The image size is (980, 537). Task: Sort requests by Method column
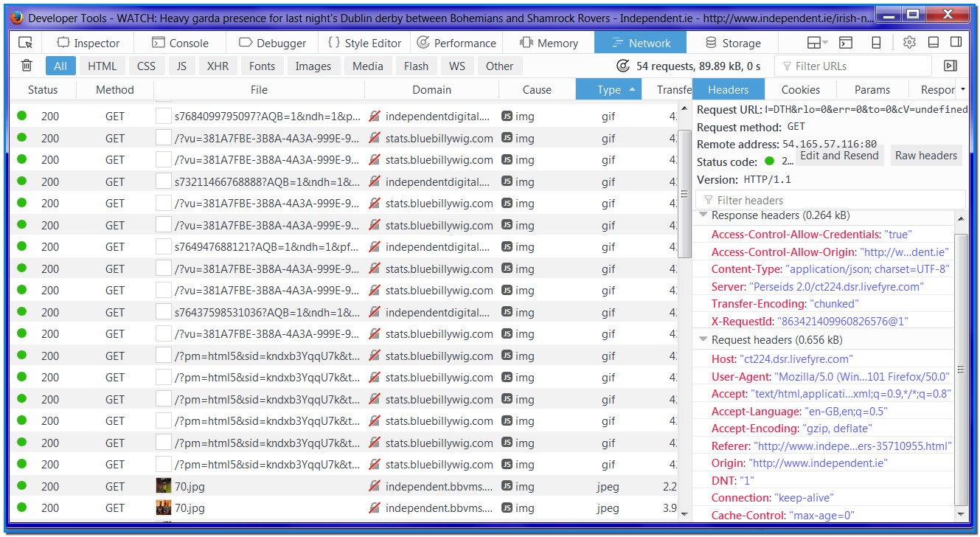point(115,90)
